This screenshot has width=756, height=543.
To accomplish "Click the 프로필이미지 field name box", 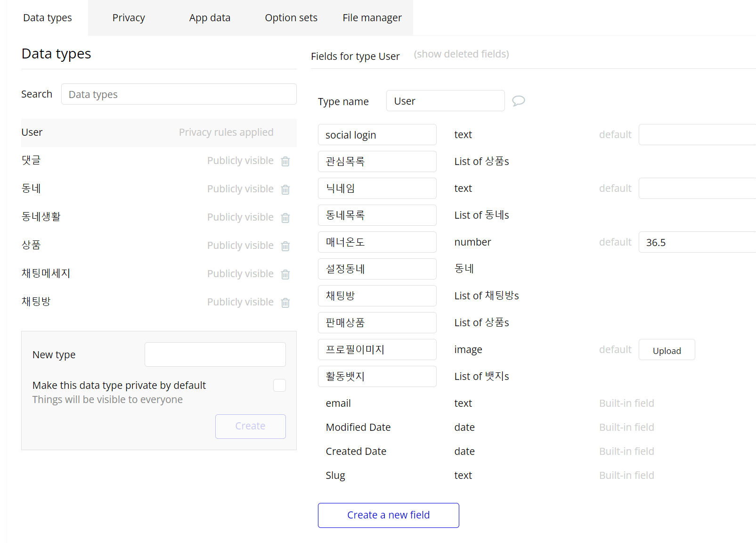I will click(377, 350).
